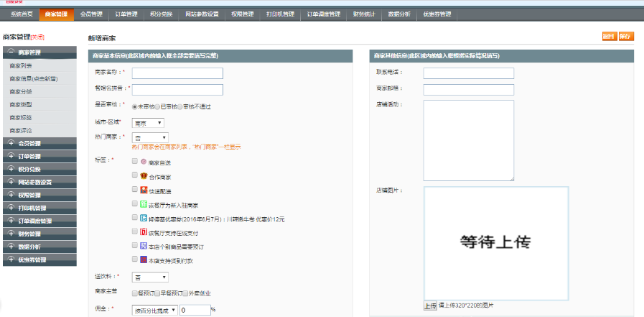
Task: Enable 本店个别商品需要预订 checkbox
Action: (x=135, y=245)
